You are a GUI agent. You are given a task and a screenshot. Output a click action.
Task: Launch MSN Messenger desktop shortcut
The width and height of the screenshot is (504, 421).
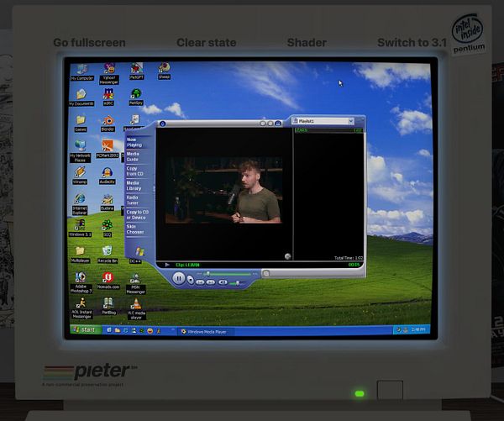tap(135, 284)
